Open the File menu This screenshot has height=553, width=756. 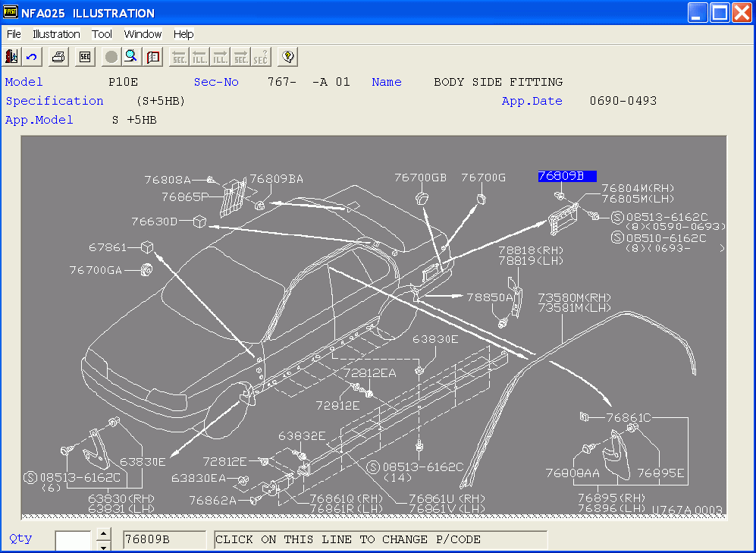14,34
